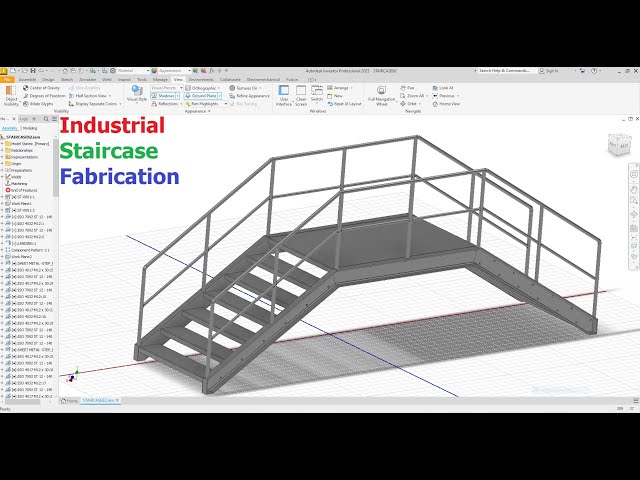Expand the Origin folder
Viewport: 640px width, 480px height.
(2, 164)
